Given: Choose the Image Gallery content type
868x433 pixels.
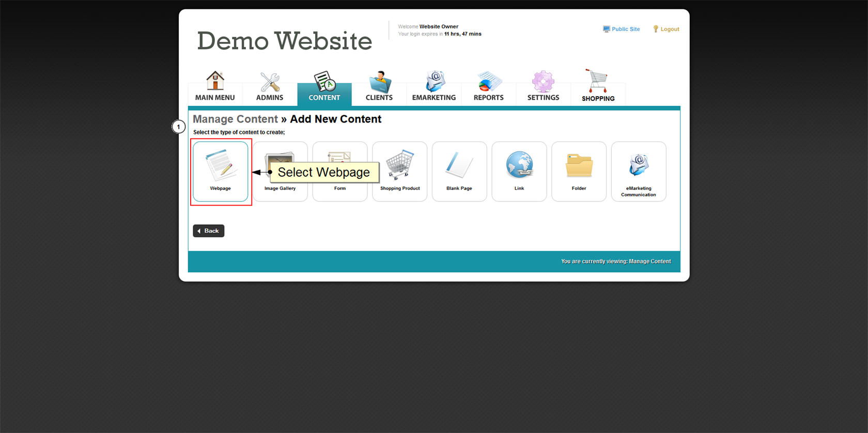Looking at the screenshot, I should [x=280, y=188].
